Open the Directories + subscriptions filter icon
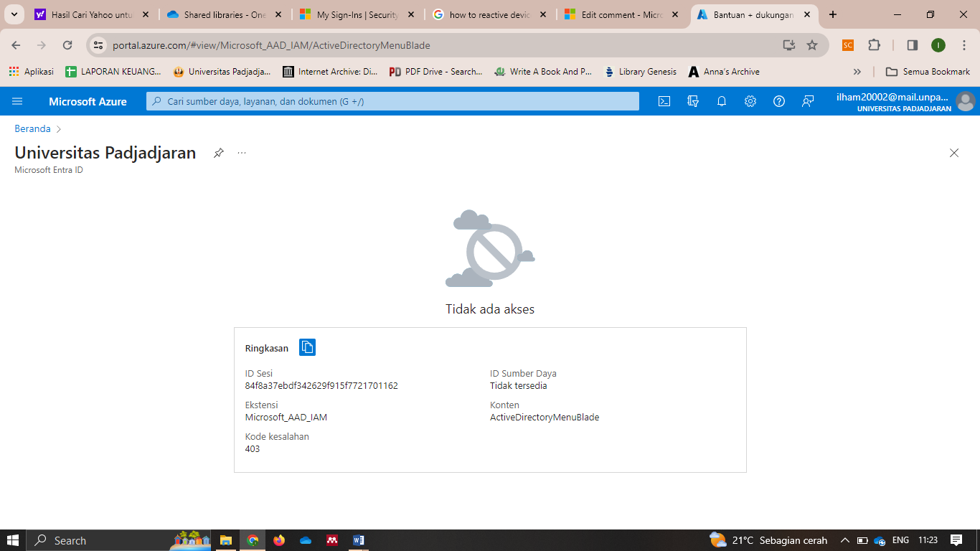The height and width of the screenshot is (551, 980). pyautogui.click(x=693, y=101)
